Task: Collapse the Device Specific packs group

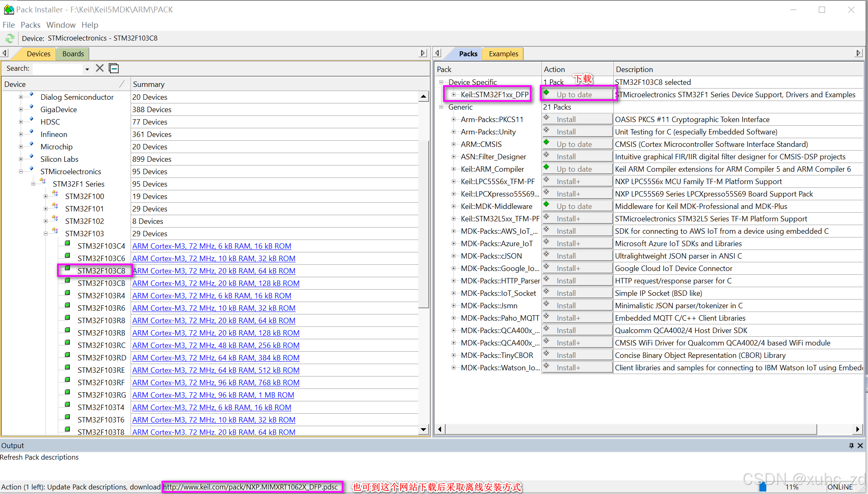Action: [x=441, y=82]
